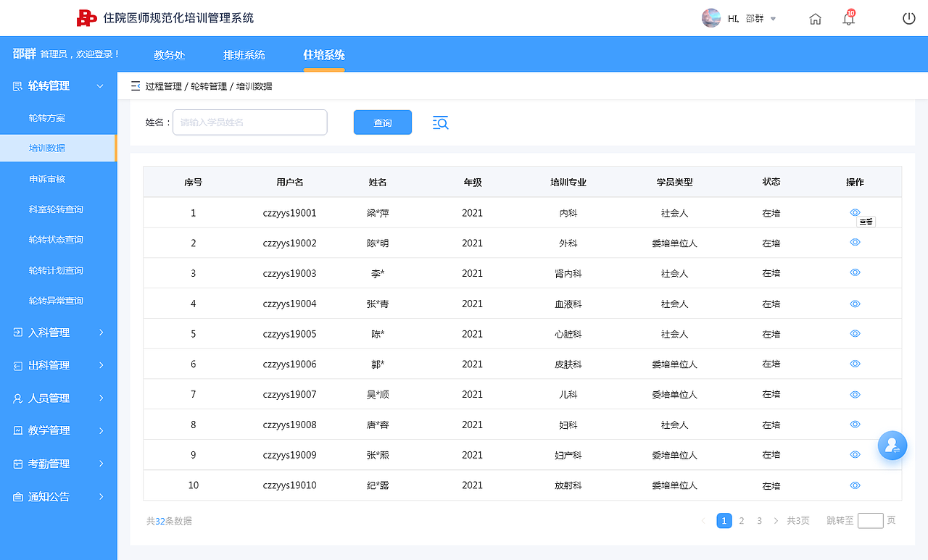
Task: Click the view eye icon for 吴*顺
Action: (855, 394)
